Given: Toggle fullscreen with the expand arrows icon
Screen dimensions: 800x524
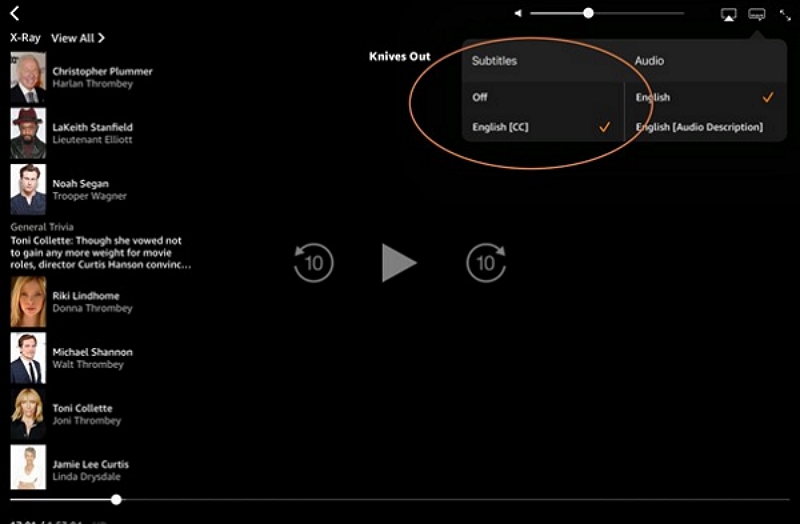Looking at the screenshot, I should 785,14.
